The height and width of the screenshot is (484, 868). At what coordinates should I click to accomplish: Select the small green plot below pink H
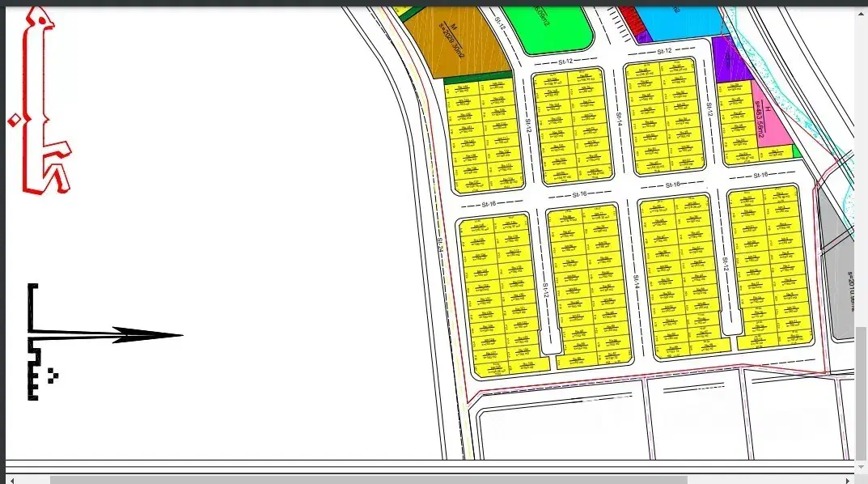point(796,151)
